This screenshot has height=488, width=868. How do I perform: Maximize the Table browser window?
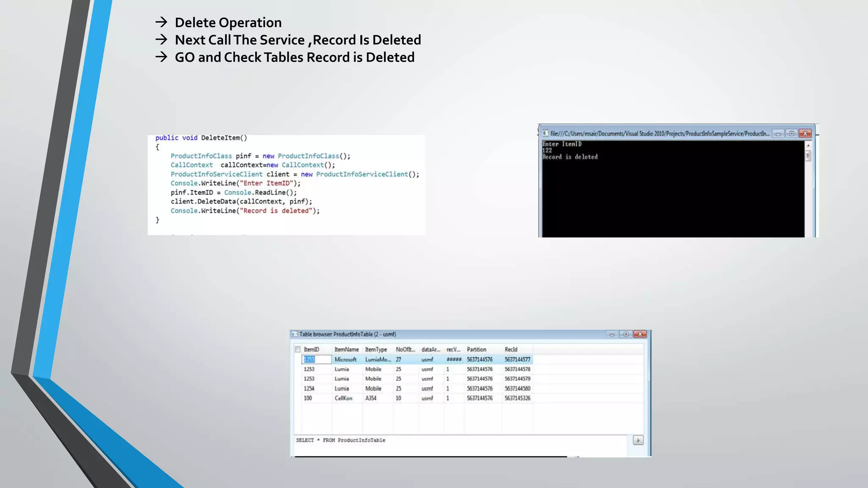coord(626,334)
